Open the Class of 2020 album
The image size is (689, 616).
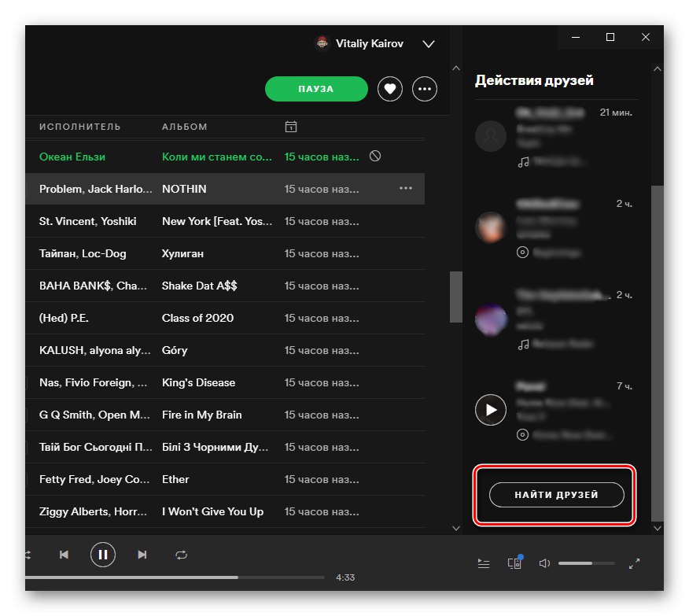coord(197,318)
